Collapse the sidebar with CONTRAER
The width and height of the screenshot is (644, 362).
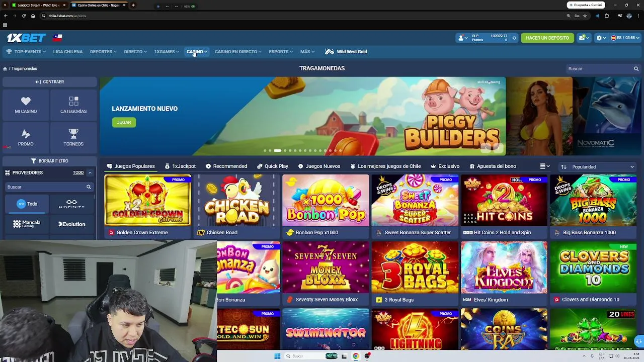pos(49,82)
